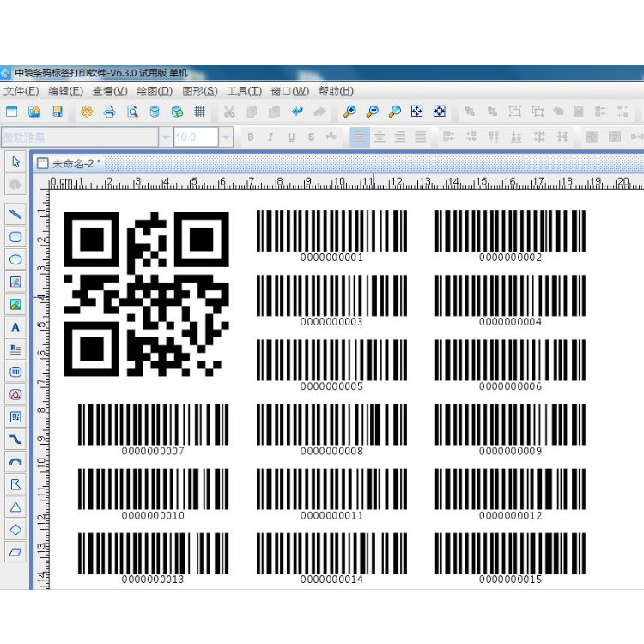Click barcode text 0000000013
The width and height of the screenshot is (644, 644).
coord(153,580)
